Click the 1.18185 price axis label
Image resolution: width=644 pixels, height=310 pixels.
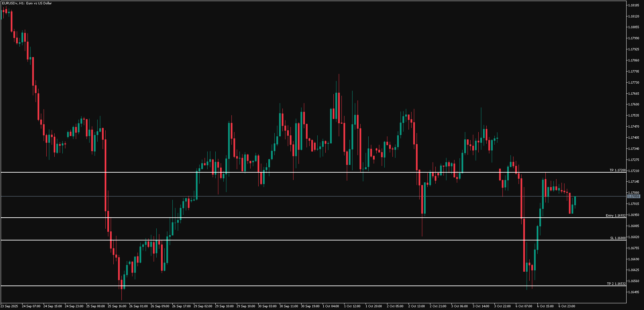634,5
